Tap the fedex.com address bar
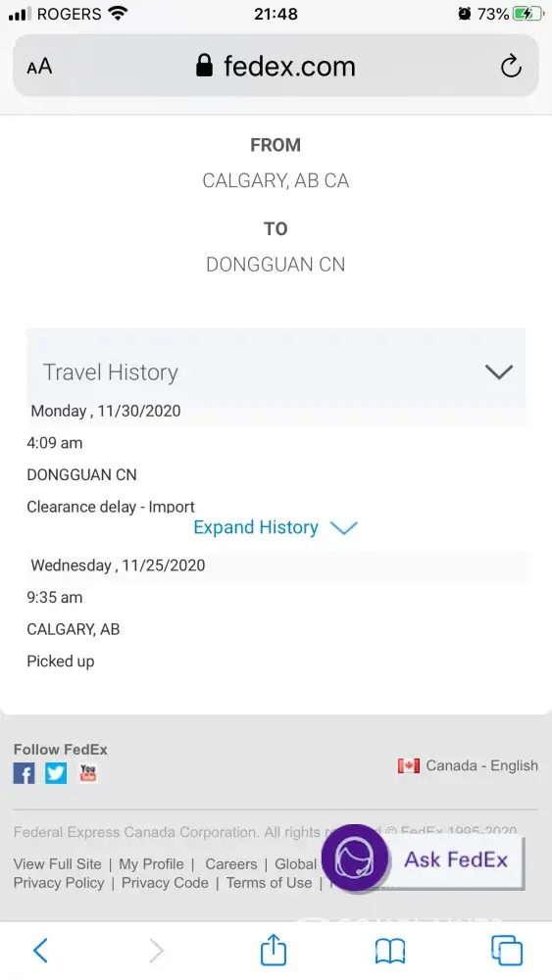 pyautogui.click(x=276, y=66)
